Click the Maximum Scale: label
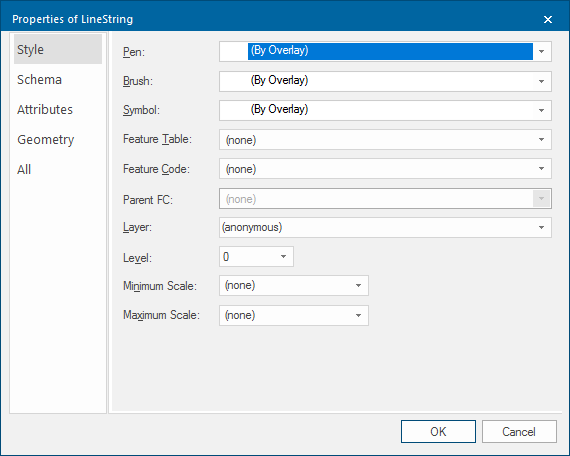 [161, 315]
